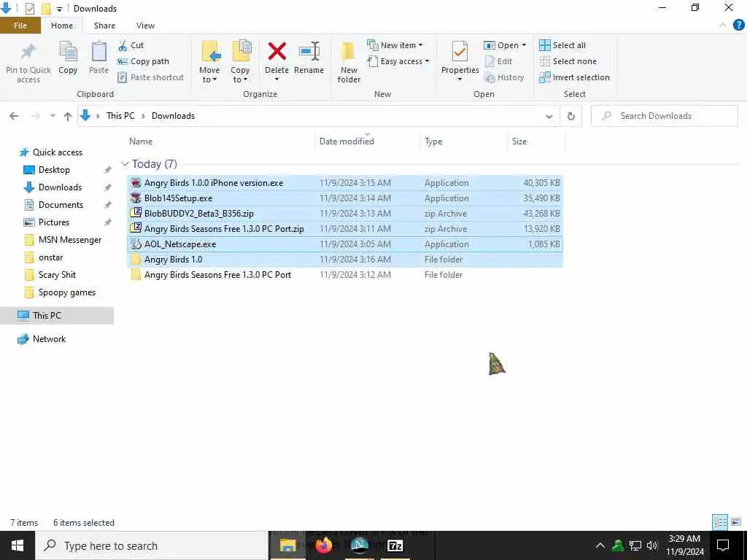The image size is (747, 560).
Task: Open Documents in the navigation pane
Action: [61, 205]
